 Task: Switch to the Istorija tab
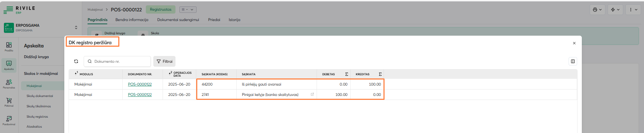234,20
